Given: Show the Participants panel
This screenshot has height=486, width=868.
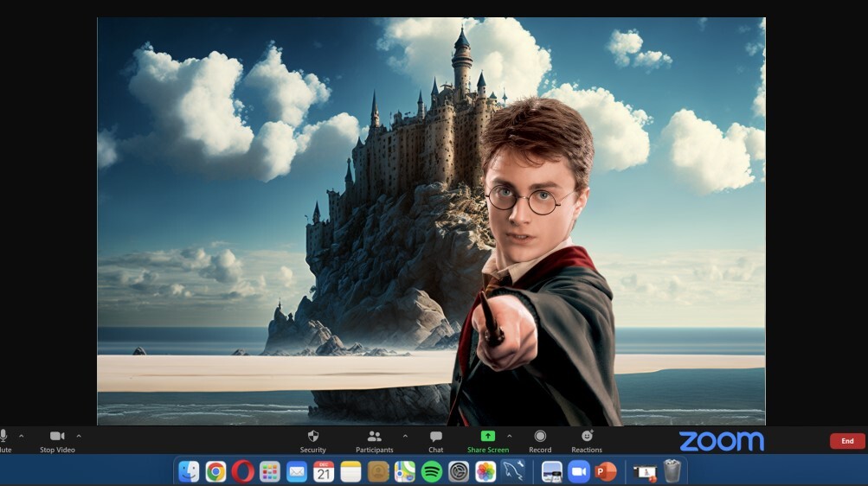Looking at the screenshot, I should pos(374,441).
